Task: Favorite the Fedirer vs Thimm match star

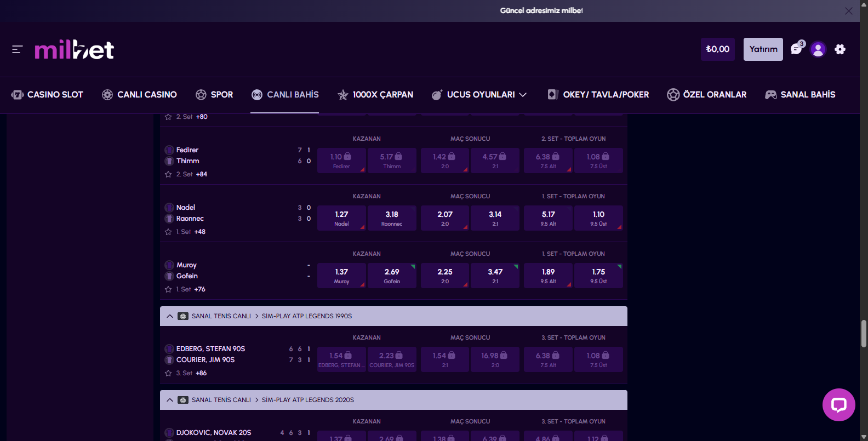Action: tap(168, 174)
